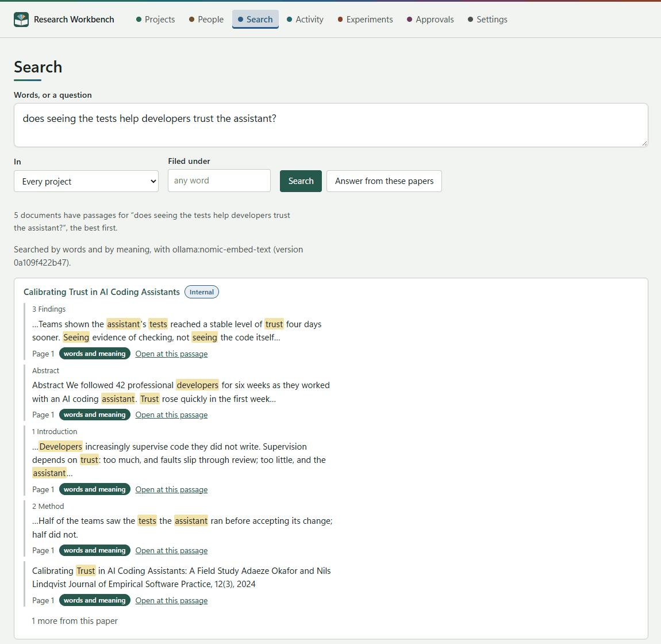
Task: Click the highlighted word developers in the Abstract snippet
Action: pyautogui.click(x=197, y=385)
